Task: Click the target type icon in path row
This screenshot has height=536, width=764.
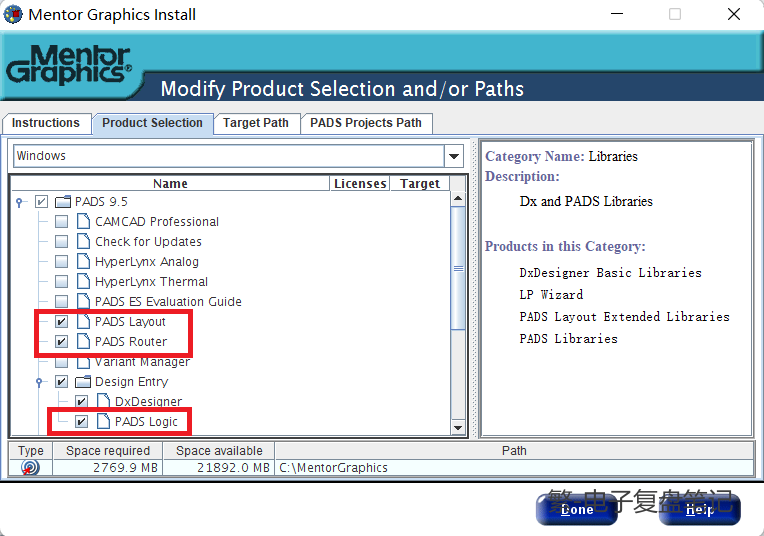Action: [30, 467]
